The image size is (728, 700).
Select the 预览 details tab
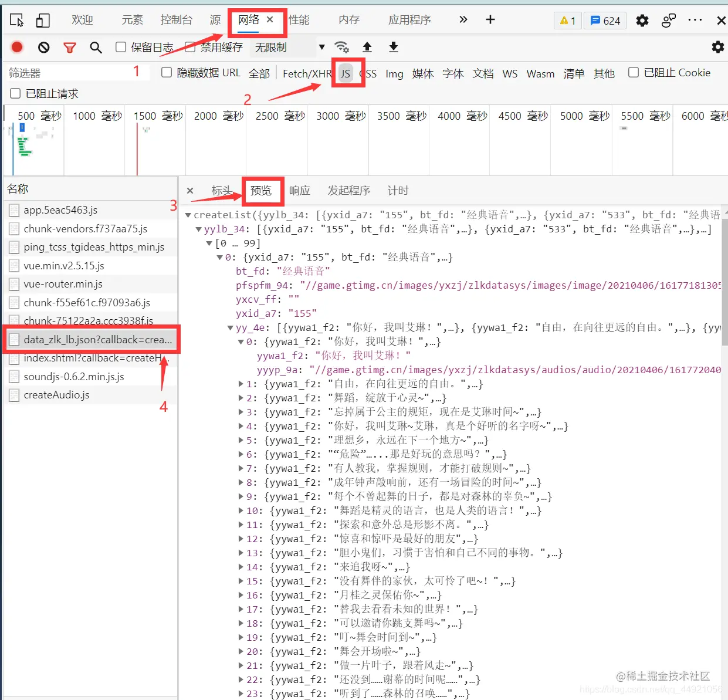261,191
